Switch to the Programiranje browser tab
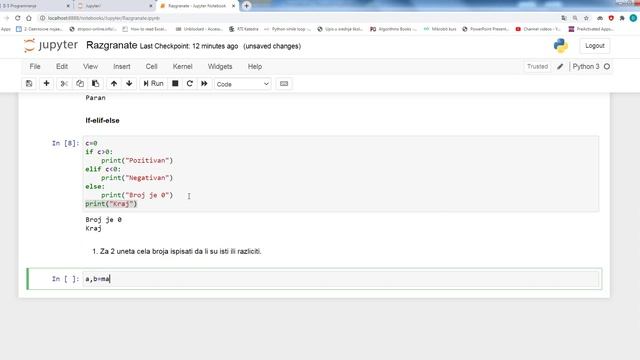The height and width of the screenshot is (360, 640). 35,6
